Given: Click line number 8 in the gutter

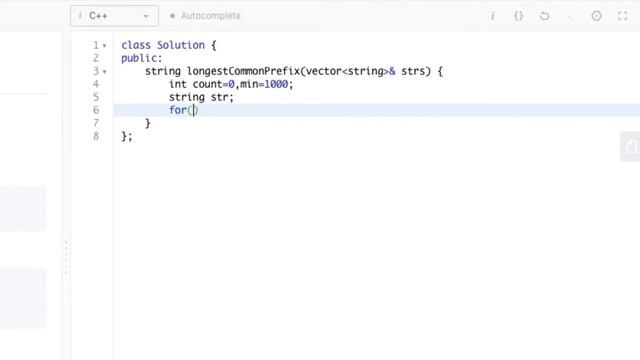Looking at the screenshot, I should [x=96, y=136].
